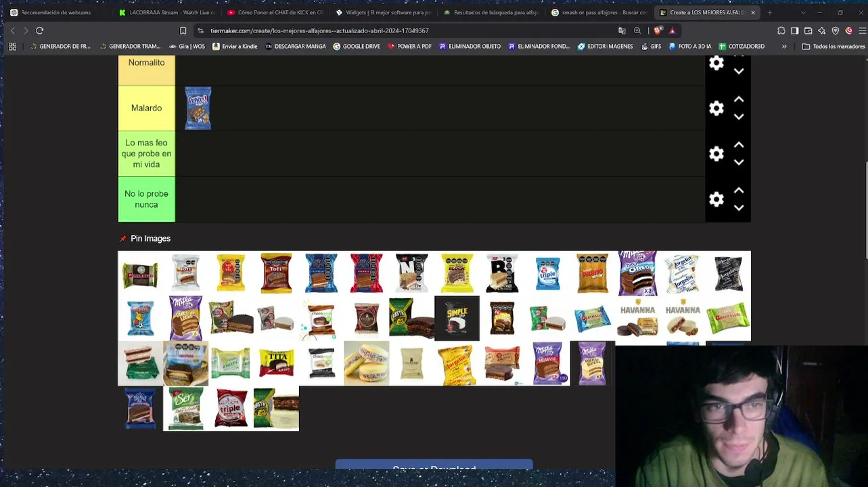
Task: Click 'Lo mas feo que probe en mi vida' label
Action: coord(146,154)
